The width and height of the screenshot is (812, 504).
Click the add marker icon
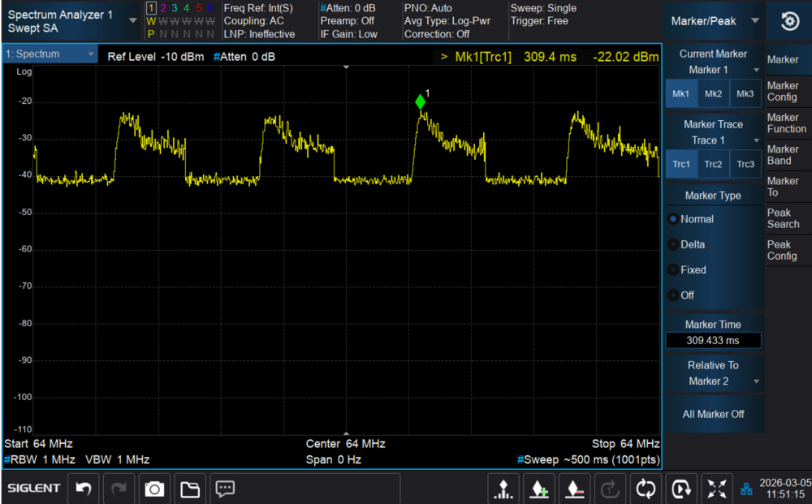(539, 489)
